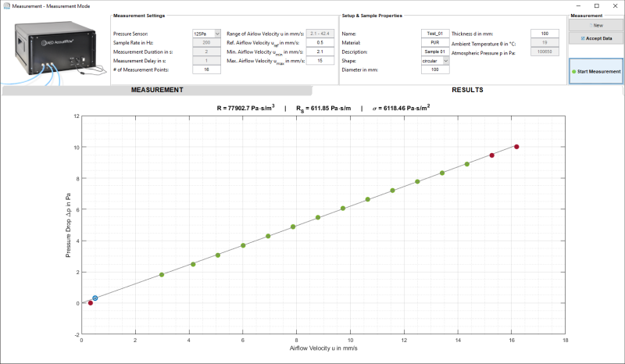The height and width of the screenshot is (364, 625).
Task: Click the R = 77902.7 Pa·s/m³ result text
Action: coord(245,108)
